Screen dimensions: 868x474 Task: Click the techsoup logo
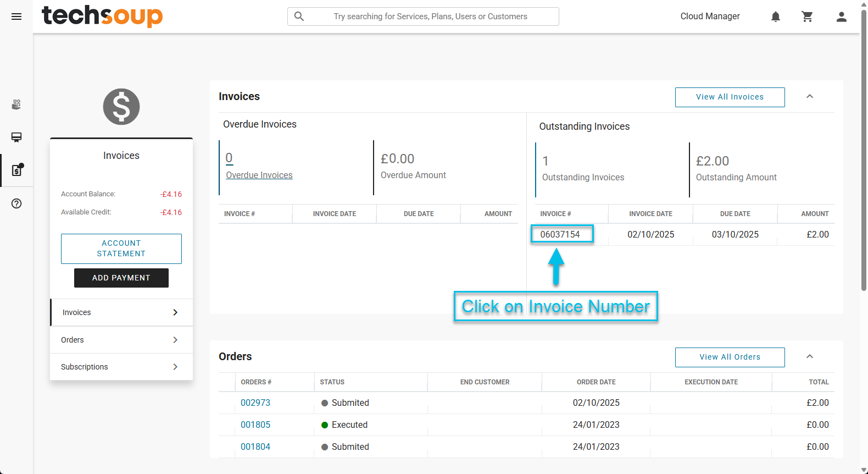102,15
